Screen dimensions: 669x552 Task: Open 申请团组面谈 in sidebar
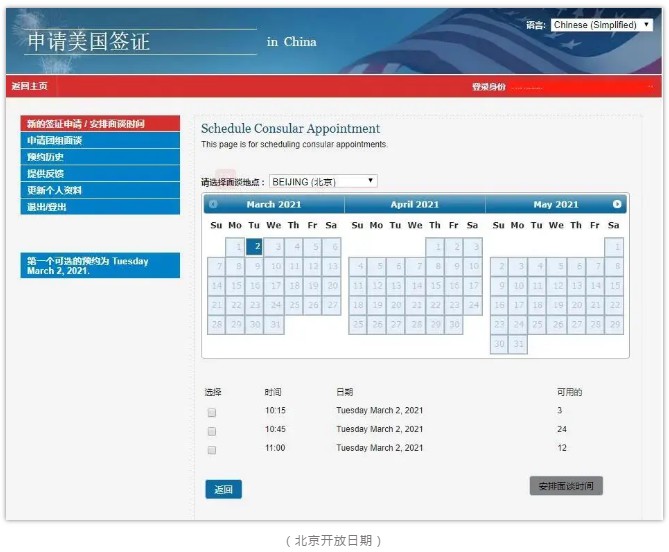pyautogui.click(x=100, y=140)
